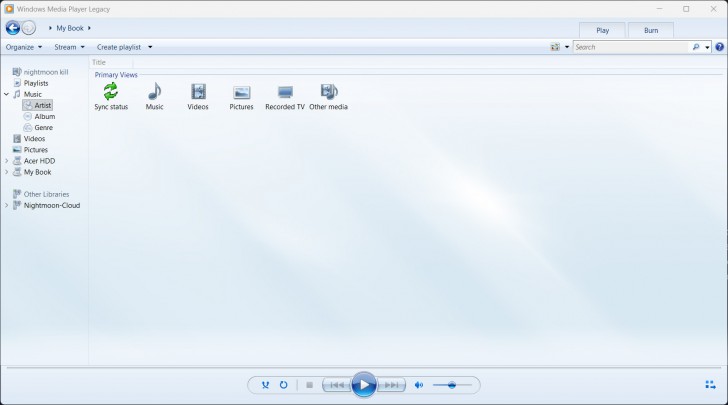Viewport: 728px width, 405px height.
Task: Switch to the Play tab
Action: (x=602, y=30)
